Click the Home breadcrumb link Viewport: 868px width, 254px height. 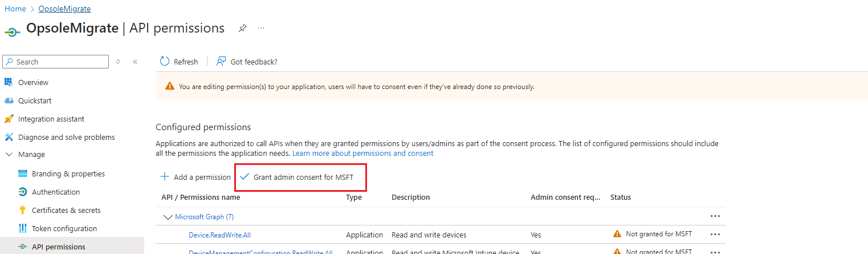click(x=15, y=9)
